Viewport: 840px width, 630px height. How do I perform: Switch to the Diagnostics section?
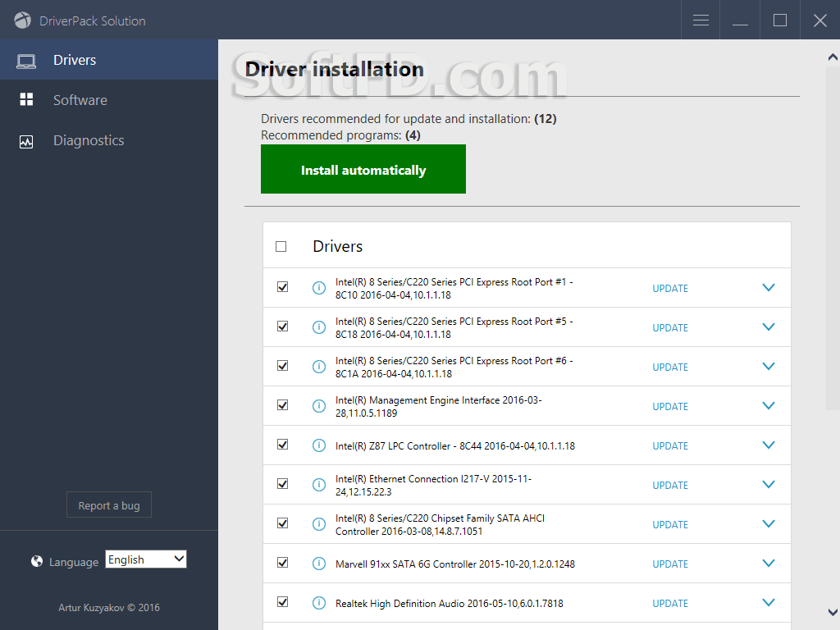(x=109, y=140)
